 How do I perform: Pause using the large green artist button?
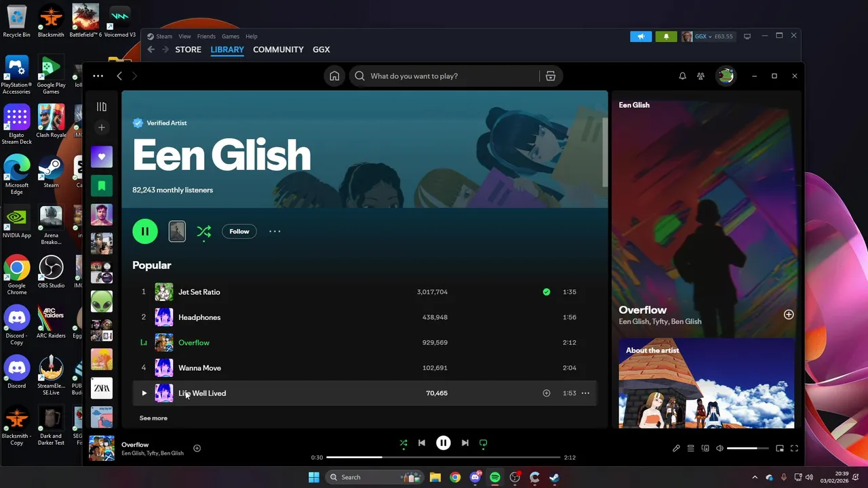(145, 231)
